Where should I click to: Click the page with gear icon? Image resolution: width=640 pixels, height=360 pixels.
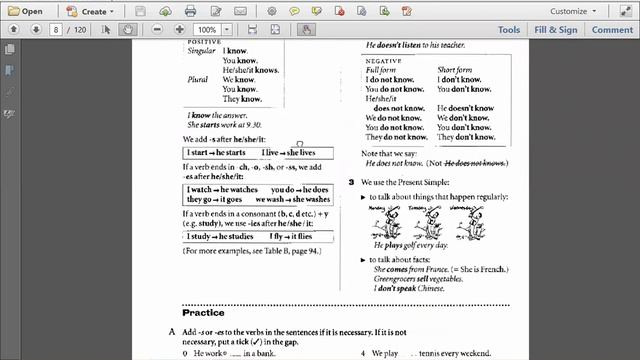(x=362, y=11)
